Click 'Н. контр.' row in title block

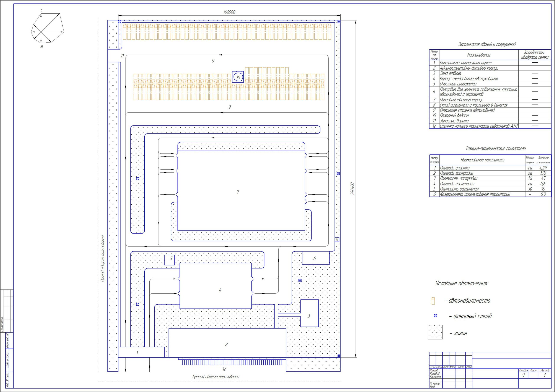(451, 384)
